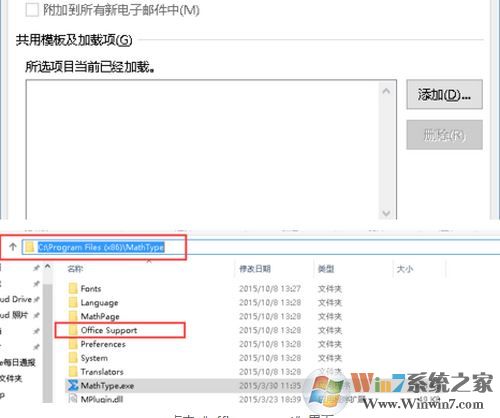This screenshot has height=418, width=500.
Task: Check the attach to all new emails checkbox
Action: [32, 10]
